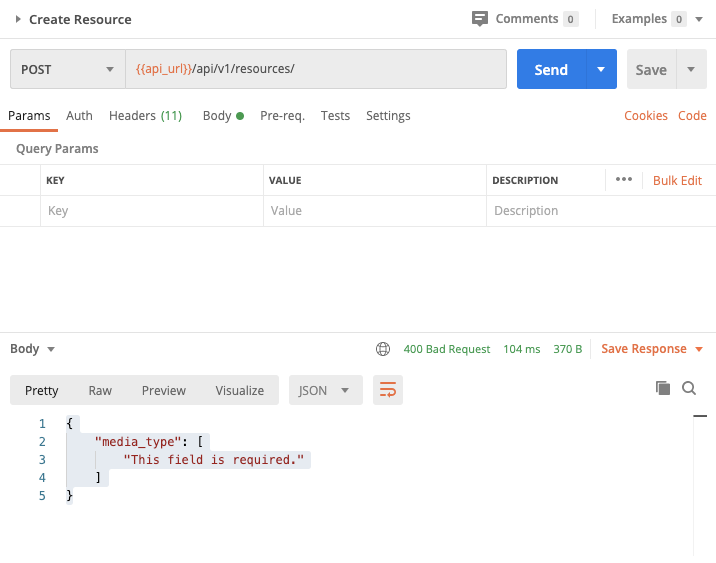Click the 400 Bad Request status
Image resolution: width=716 pixels, height=563 pixels.
tap(447, 349)
